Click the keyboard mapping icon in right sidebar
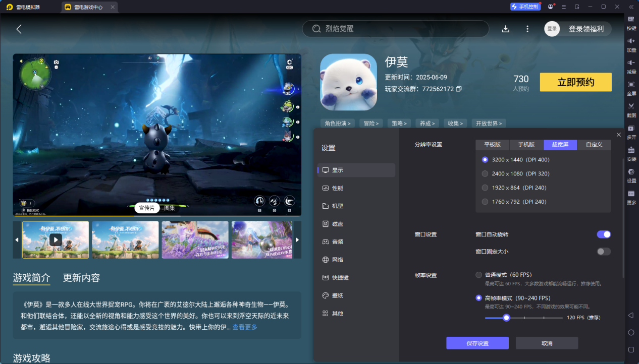 [631, 19]
